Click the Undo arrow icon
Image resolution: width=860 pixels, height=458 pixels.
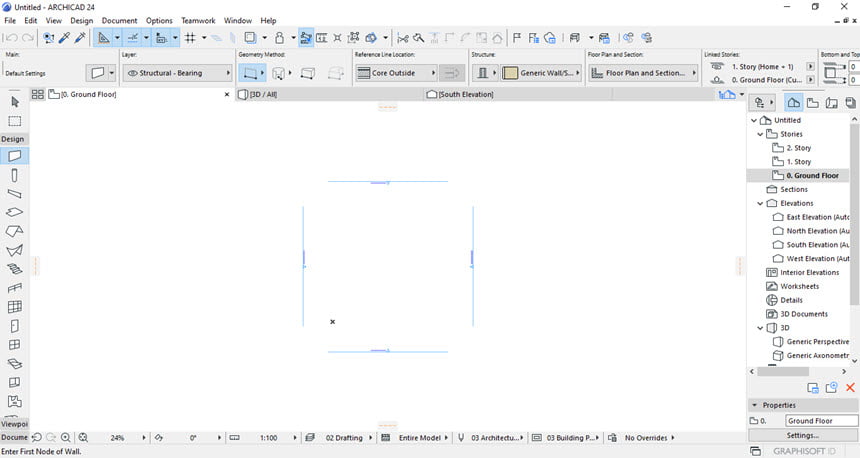[x=12, y=38]
